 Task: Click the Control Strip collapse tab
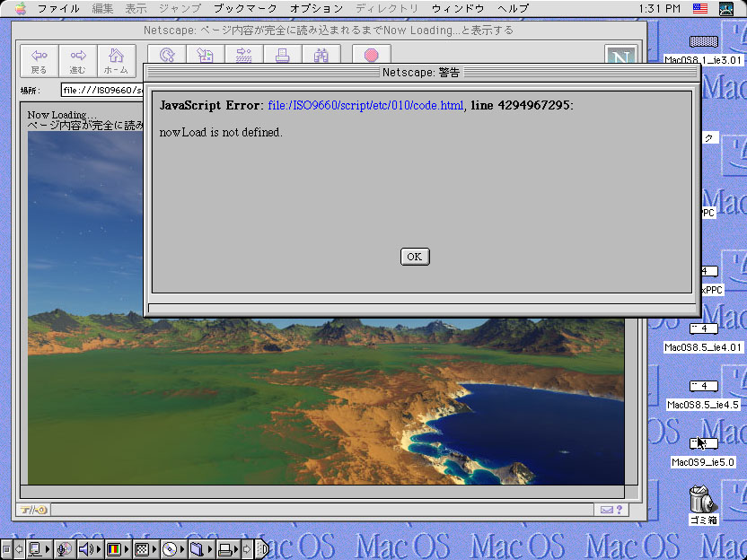262,549
